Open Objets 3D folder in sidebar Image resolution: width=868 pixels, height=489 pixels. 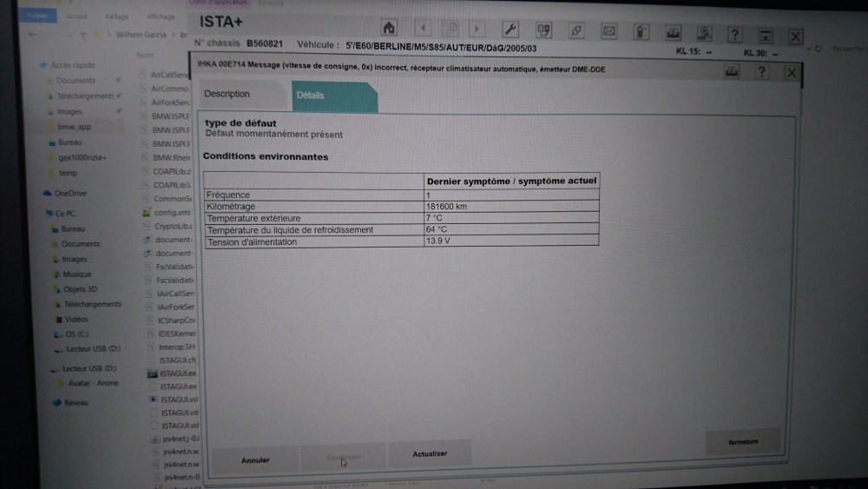coord(80,289)
